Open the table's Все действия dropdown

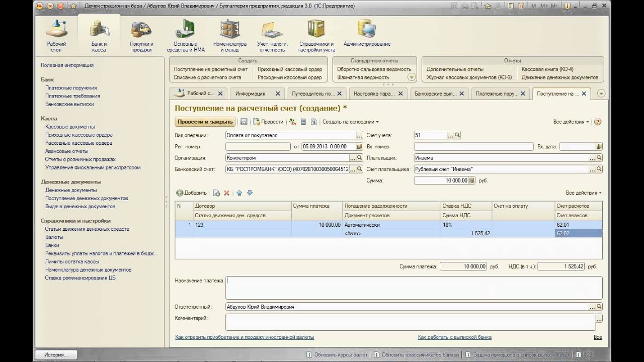(x=584, y=193)
